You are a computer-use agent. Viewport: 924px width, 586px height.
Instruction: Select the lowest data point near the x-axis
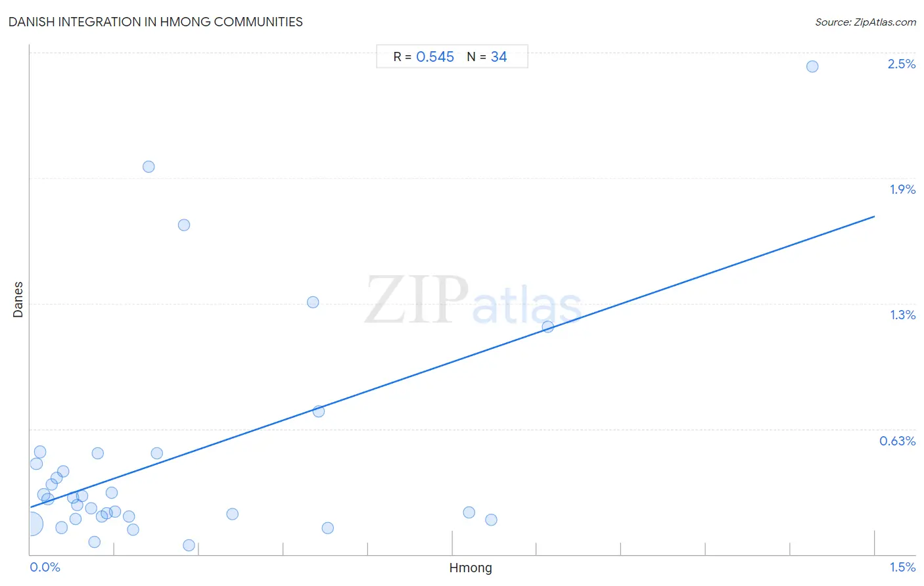189,545
